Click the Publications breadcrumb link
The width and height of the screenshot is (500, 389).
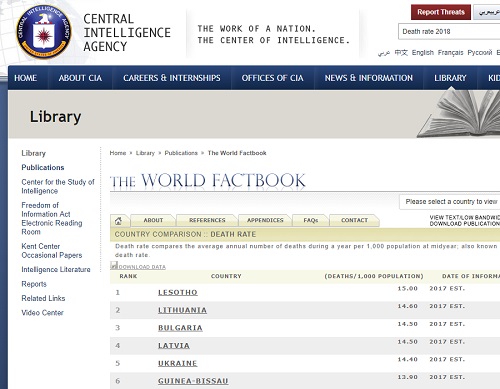click(x=181, y=153)
